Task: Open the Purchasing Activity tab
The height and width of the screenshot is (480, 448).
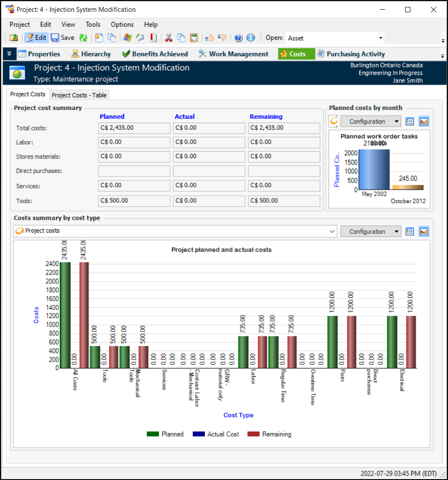Action: [351, 54]
